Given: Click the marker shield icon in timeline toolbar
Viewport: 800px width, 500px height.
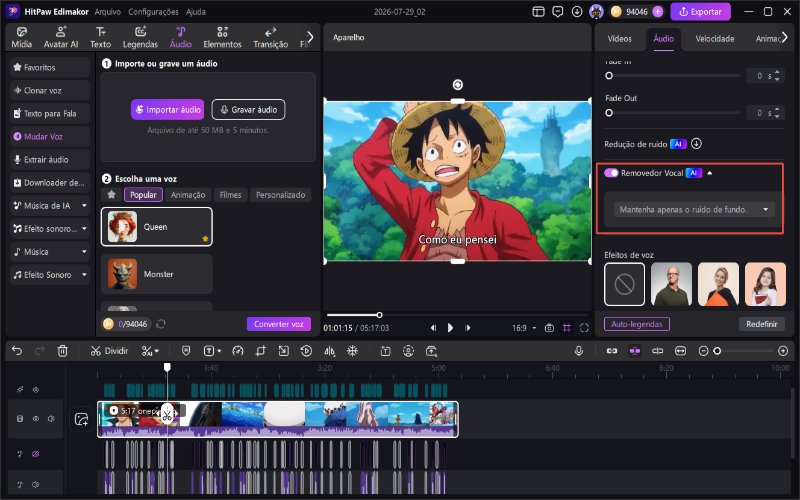Looking at the screenshot, I should [x=186, y=351].
